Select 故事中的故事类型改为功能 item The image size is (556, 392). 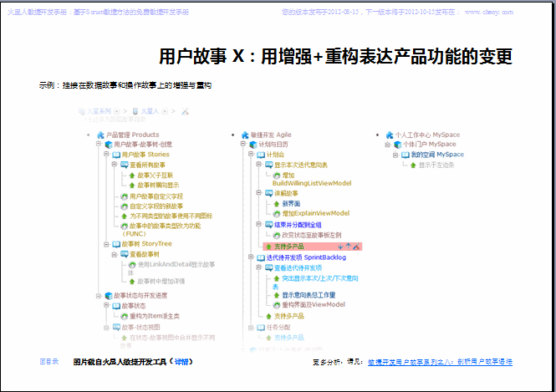[x=161, y=230]
